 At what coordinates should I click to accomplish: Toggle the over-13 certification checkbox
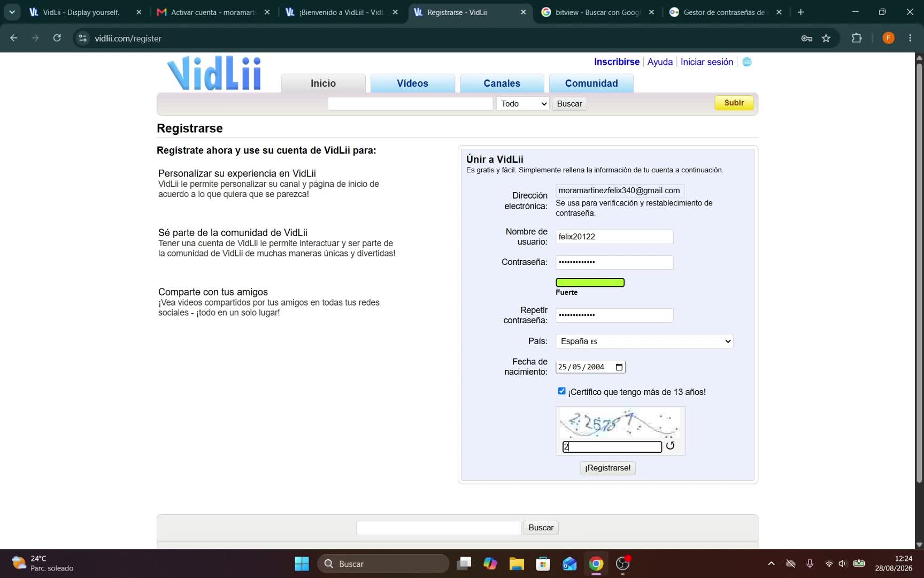[561, 391]
